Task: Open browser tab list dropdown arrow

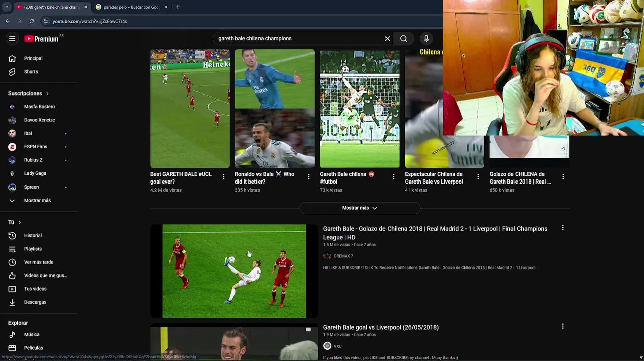Action: (6, 7)
